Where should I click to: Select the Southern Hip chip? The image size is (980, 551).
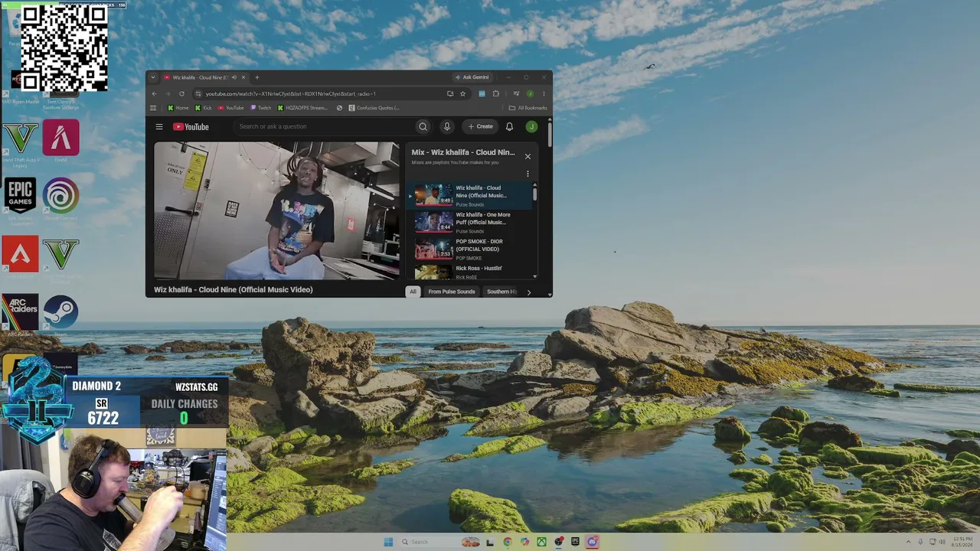(501, 292)
